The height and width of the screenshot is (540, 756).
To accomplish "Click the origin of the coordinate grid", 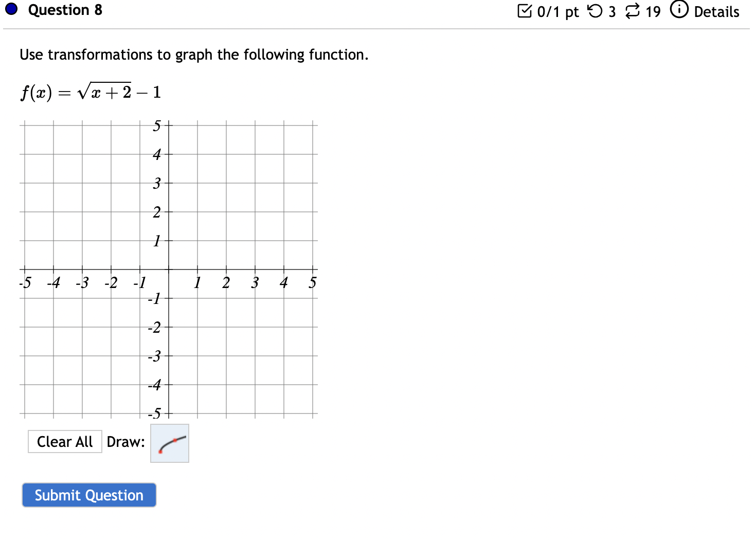I will [x=169, y=269].
